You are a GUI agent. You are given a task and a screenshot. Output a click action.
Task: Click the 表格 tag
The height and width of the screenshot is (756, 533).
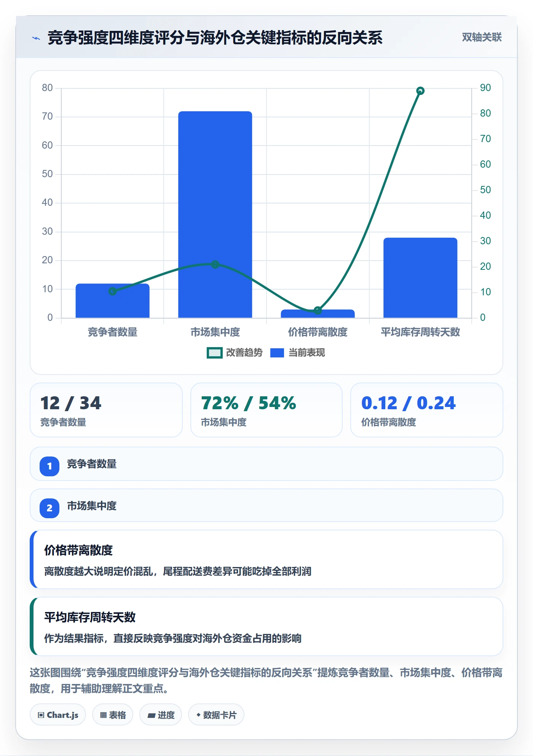[x=113, y=715]
